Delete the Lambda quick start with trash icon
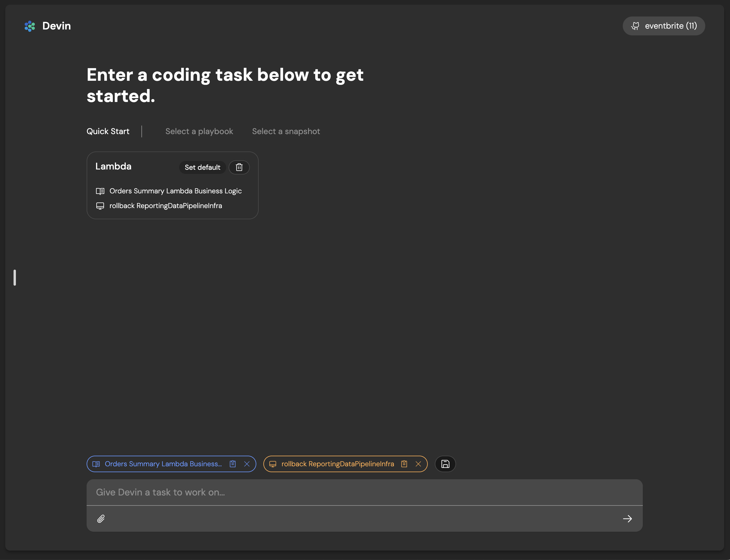Screen dimensions: 730x560 pos(239,167)
